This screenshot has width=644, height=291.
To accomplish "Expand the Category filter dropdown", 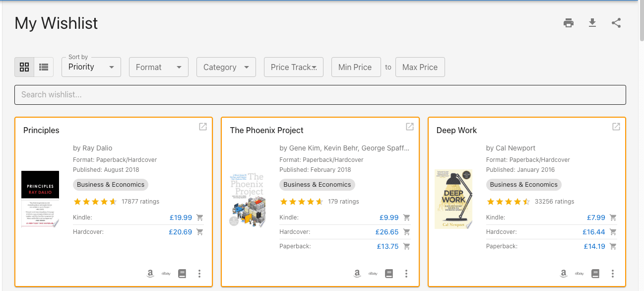I will (x=226, y=67).
